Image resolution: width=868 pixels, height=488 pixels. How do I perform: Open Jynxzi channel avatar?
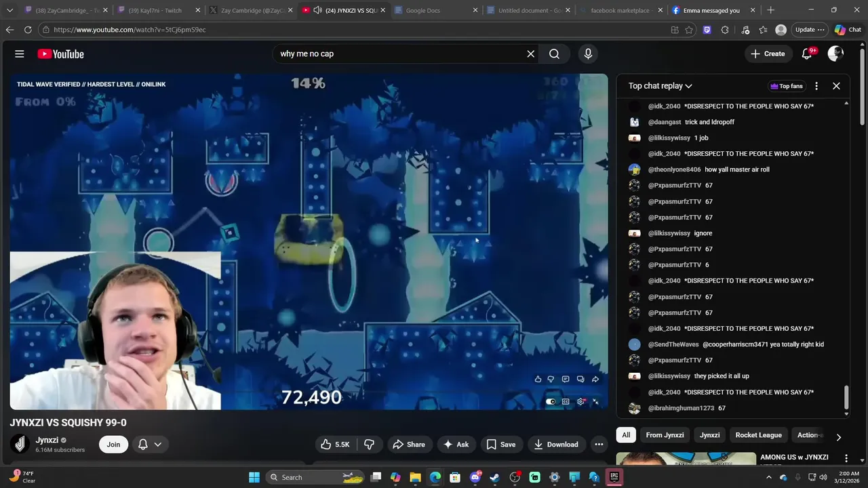pyautogui.click(x=20, y=444)
